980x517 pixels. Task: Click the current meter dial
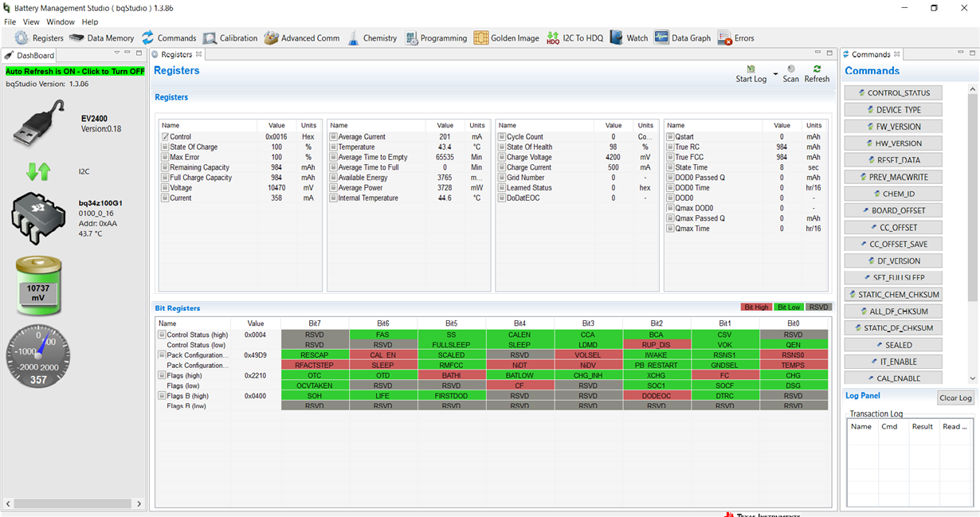coord(38,355)
